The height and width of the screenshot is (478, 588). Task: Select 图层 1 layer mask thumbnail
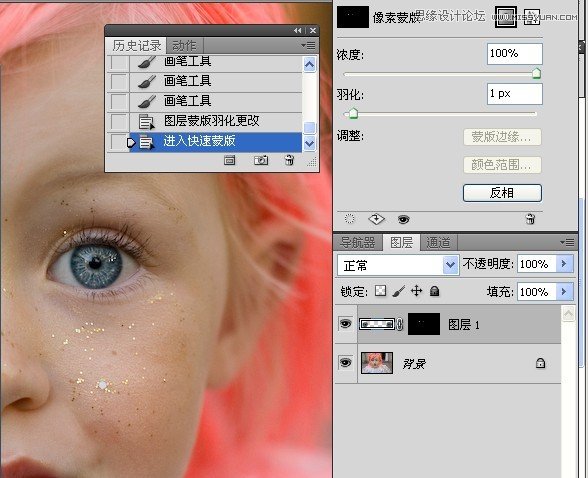coord(424,324)
